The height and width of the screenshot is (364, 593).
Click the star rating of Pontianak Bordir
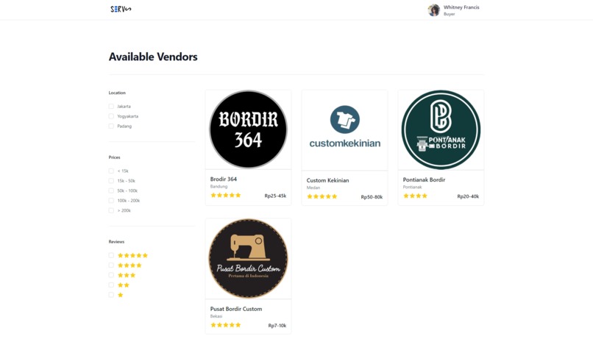(415, 196)
